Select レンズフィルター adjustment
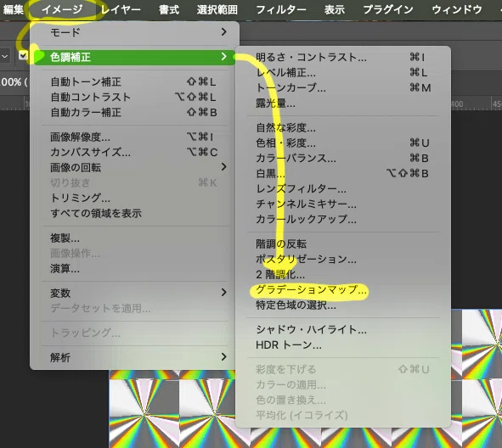 (343, 188)
